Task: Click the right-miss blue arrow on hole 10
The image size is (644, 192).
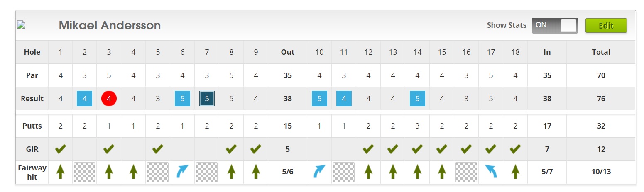Action: pyautogui.click(x=319, y=172)
